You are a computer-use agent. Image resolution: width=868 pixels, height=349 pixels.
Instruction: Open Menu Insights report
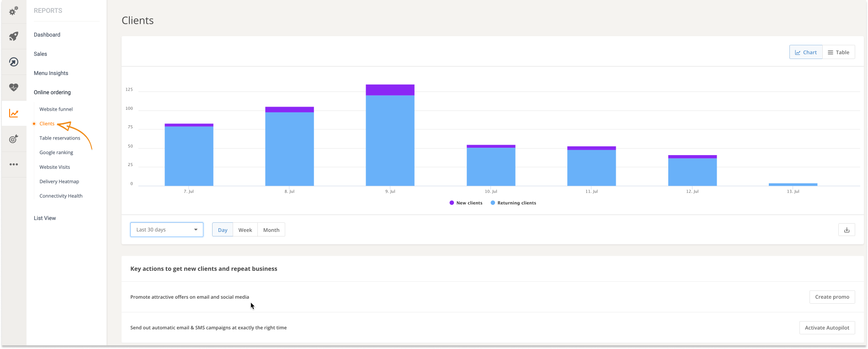click(51, 73)
